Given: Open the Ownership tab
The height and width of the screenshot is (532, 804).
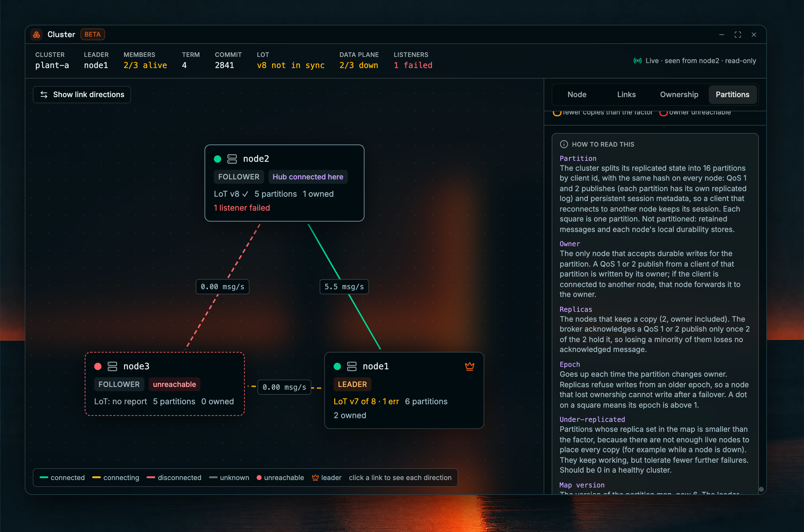Looking at the screenshot, I should click(679, 95).
